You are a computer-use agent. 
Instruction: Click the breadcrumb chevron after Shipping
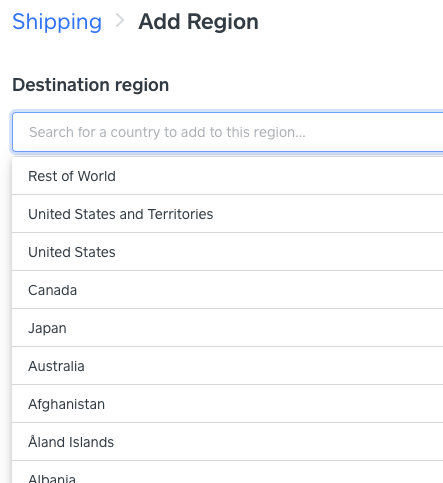pyautogui.click(x=120, y=21)
